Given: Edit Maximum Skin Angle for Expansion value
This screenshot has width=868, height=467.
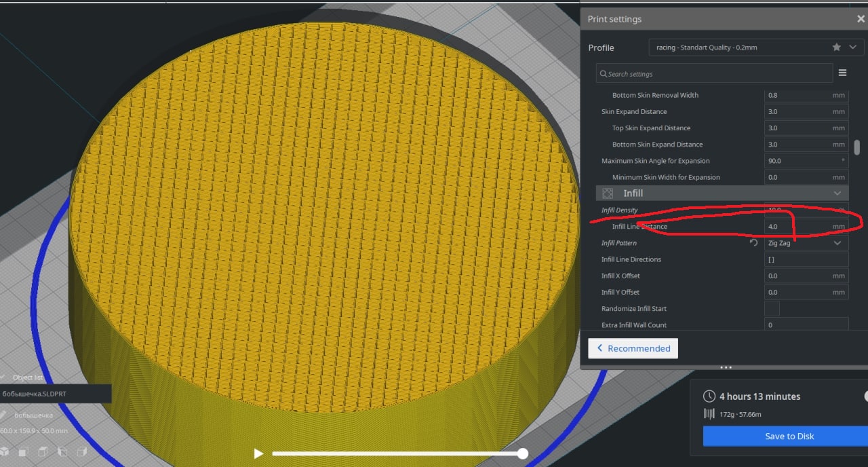Looking at the screenshot, I should pyautogui.click(x=806, y=161).
